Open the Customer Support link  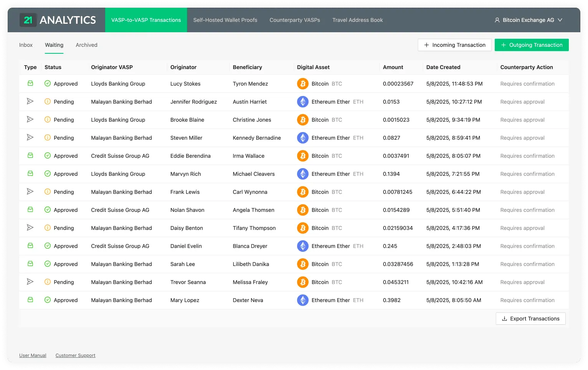(x=75, y=355)
